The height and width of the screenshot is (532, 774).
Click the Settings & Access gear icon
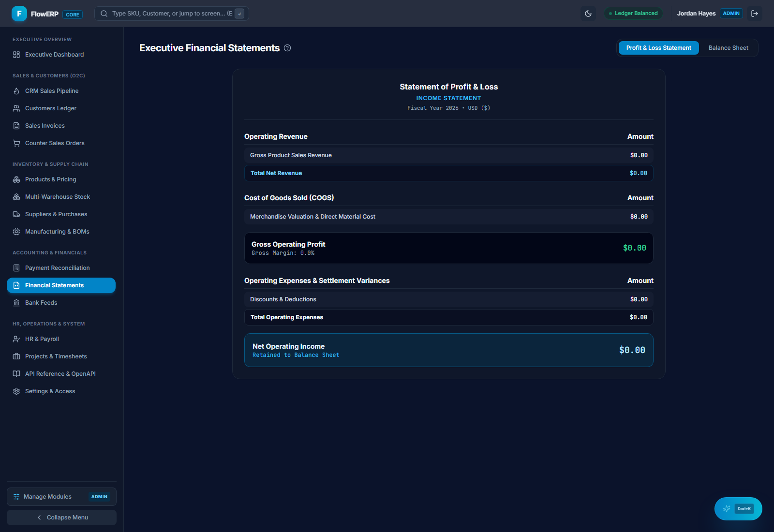coord(16,391)
